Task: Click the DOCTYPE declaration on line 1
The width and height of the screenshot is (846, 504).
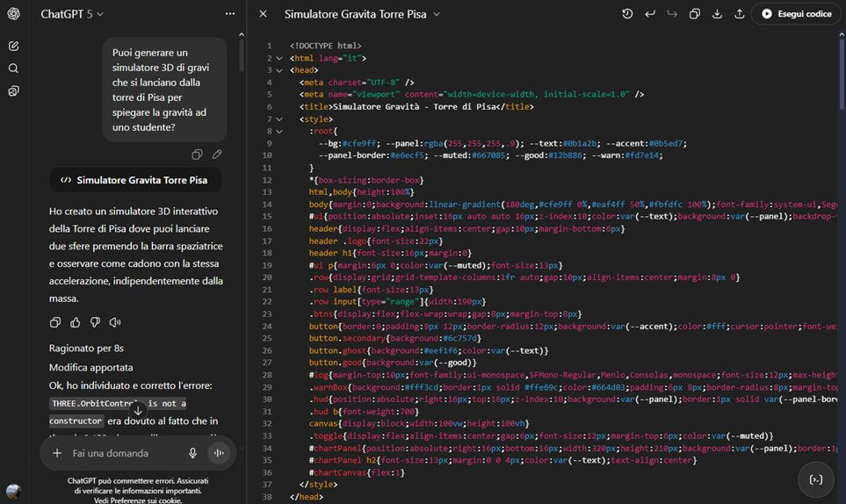Action: pos(325,46)
